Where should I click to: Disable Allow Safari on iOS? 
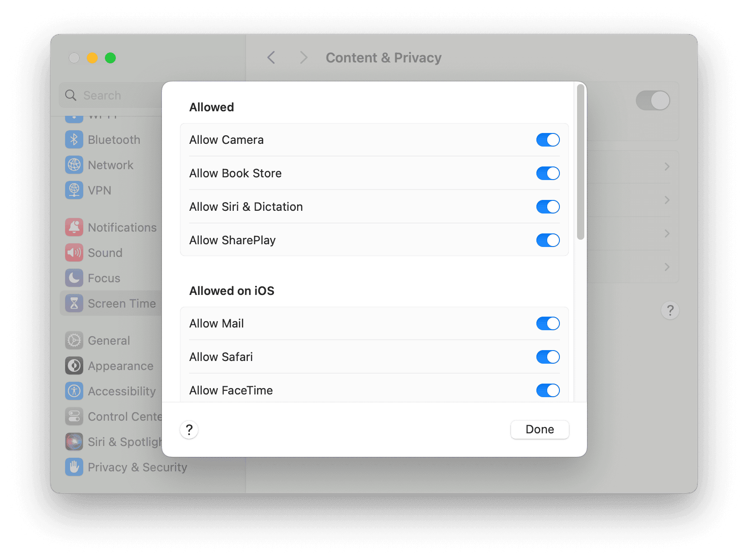click(x=548, y=357)
